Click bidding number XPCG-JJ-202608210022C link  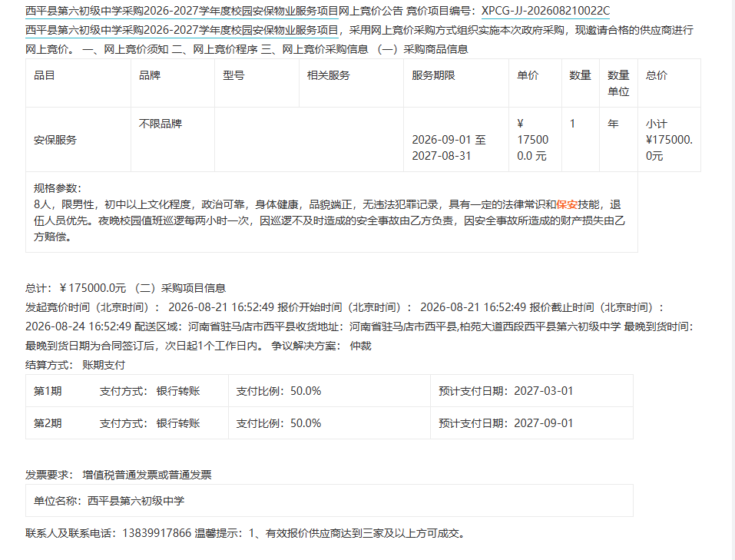(x=545, y=11)
